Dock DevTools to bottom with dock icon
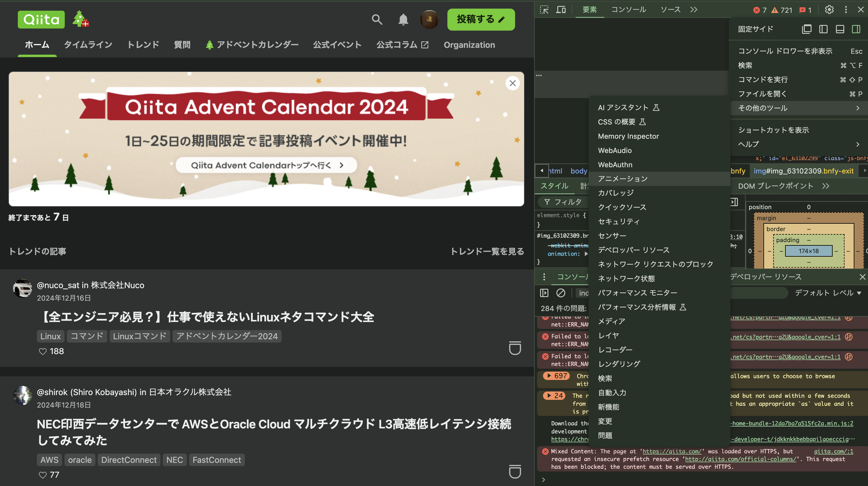 pyautogui.click(x=839, y=29)
